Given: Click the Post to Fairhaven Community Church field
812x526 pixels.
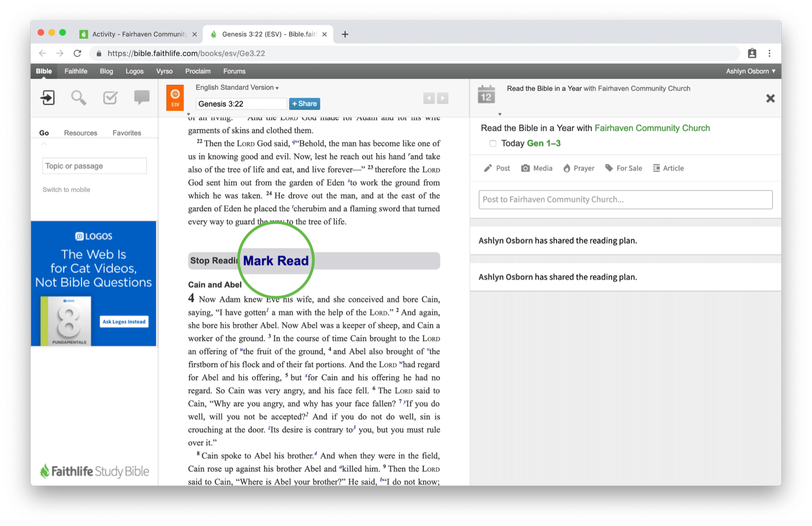Looking at the screenshot, I should pyautogui.click(x=625, y=199).
